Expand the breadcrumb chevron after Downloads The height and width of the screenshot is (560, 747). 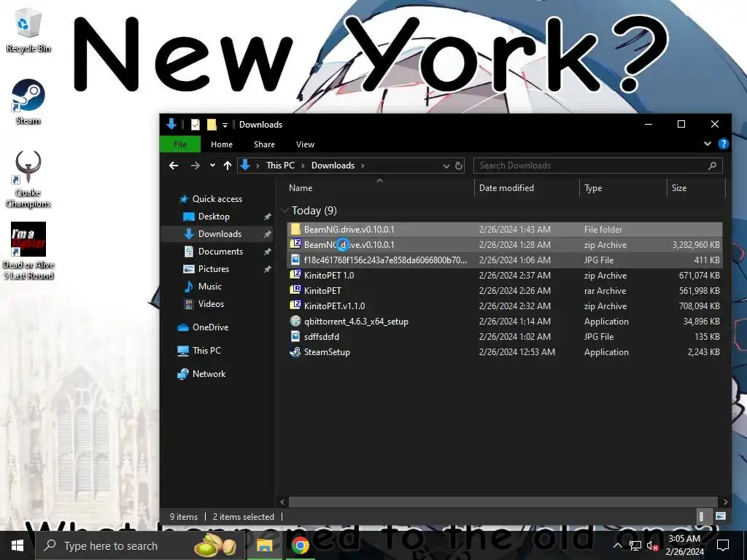click(363, 166)
